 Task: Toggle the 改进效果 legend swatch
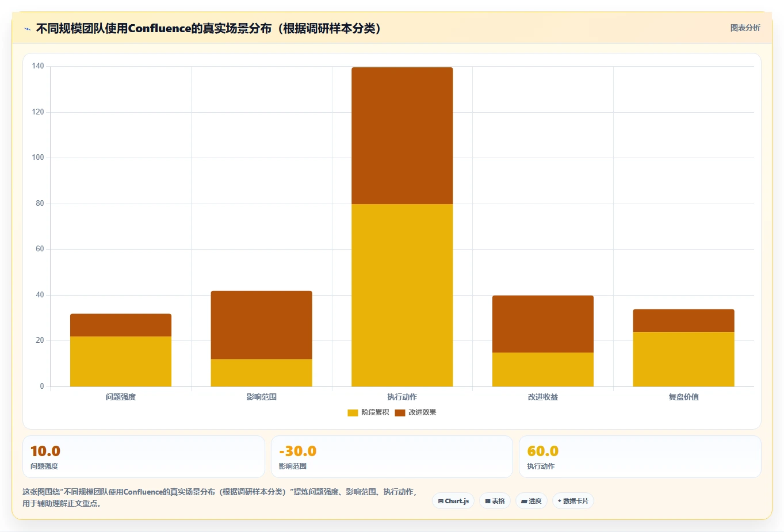(400, 412)
